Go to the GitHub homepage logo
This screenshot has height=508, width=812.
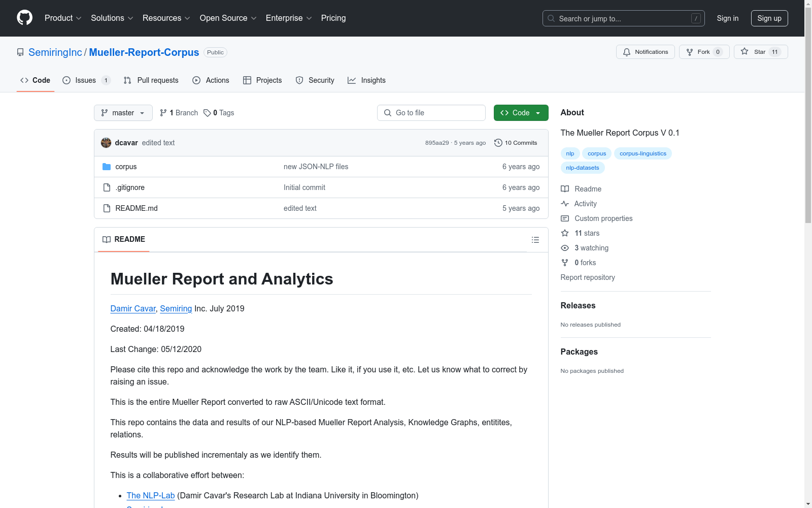pyautogui.click(x=24, y=18)
